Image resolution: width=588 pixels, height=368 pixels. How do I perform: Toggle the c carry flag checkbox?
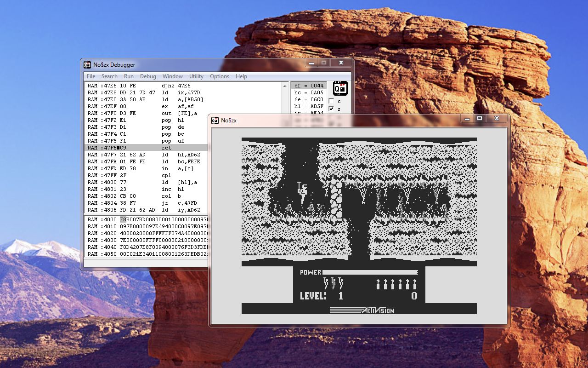331,101
